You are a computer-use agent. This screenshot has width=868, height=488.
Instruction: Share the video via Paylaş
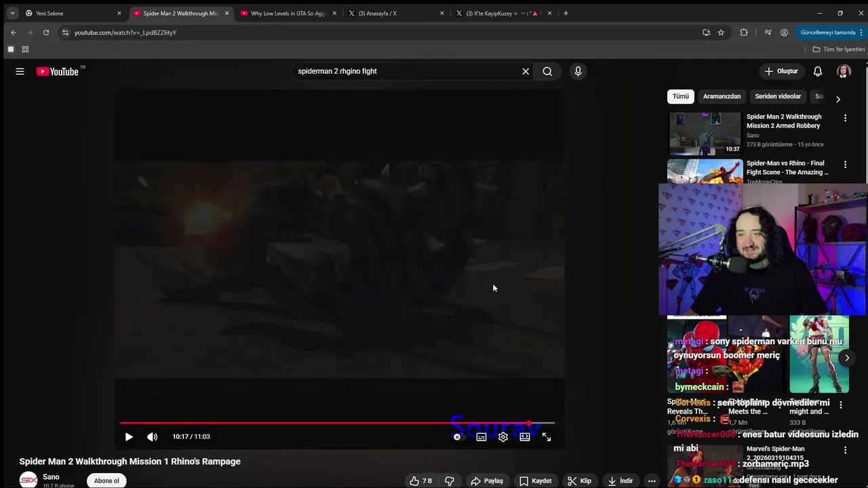pos(487,481)
